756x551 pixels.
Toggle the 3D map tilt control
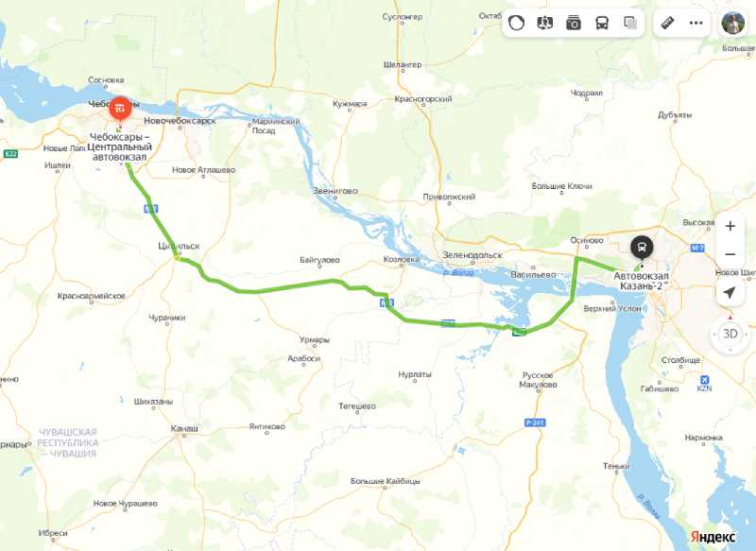click(730, 334)
